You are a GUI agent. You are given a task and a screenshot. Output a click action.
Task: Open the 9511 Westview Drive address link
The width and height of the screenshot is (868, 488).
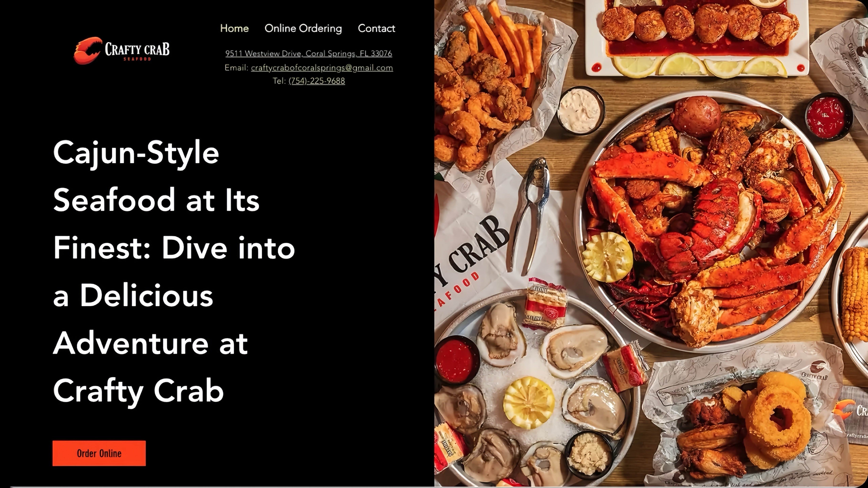click(309, 53)
